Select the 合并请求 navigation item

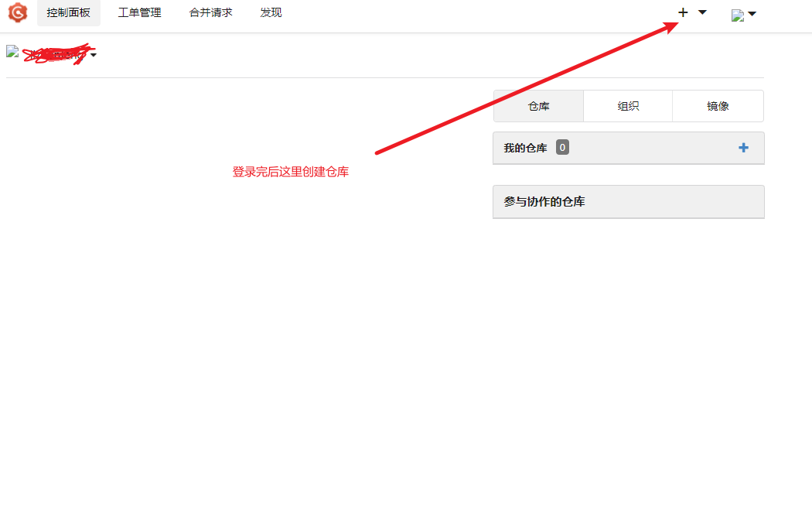(x=210, y=12)
